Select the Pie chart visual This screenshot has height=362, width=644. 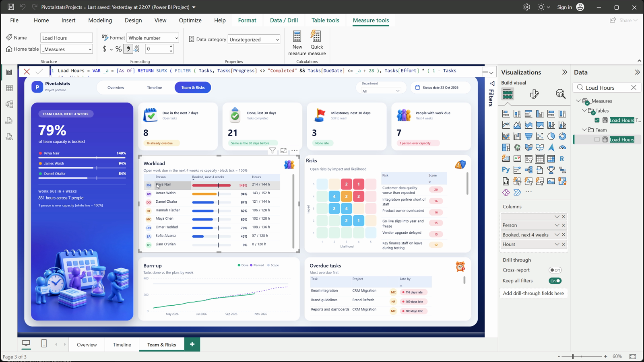(x=551, y=136)
